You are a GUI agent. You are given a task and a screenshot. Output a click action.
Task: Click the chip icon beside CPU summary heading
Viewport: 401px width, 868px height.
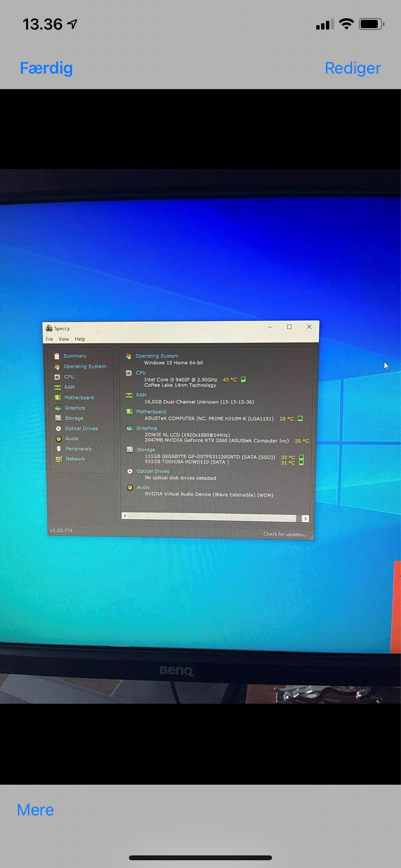tap(129, 373)
